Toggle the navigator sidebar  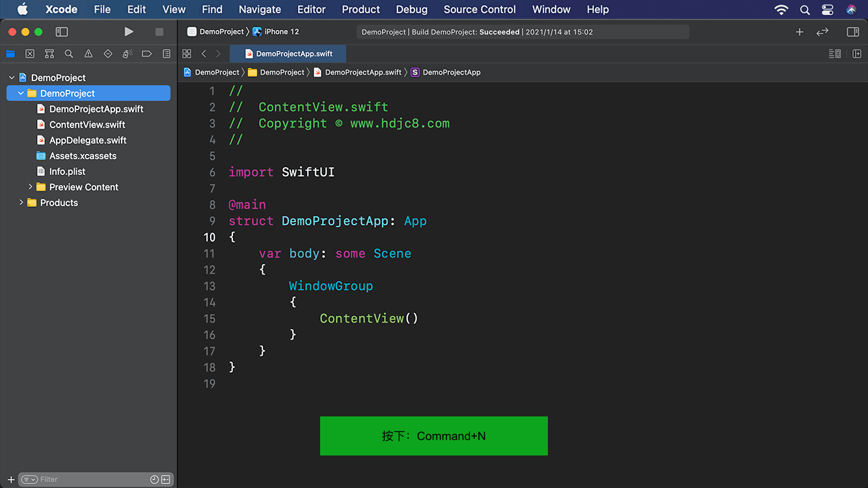tap(62, 32)
